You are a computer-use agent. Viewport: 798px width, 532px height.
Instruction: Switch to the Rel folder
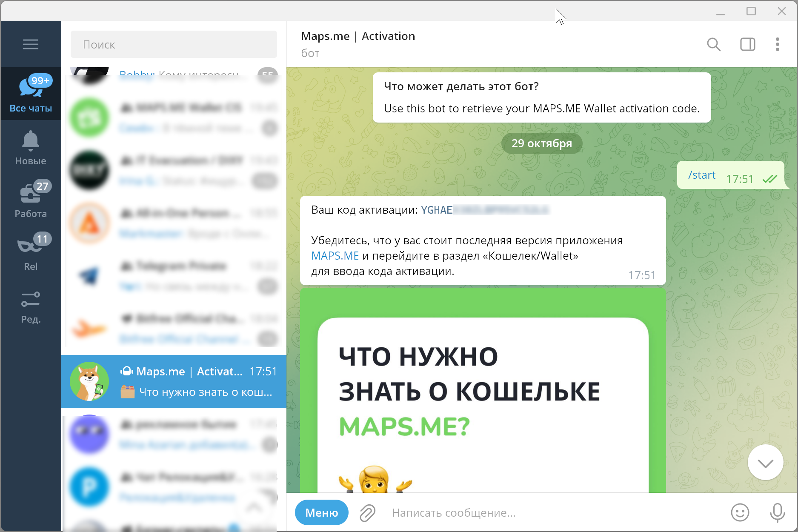click(31, 252)
